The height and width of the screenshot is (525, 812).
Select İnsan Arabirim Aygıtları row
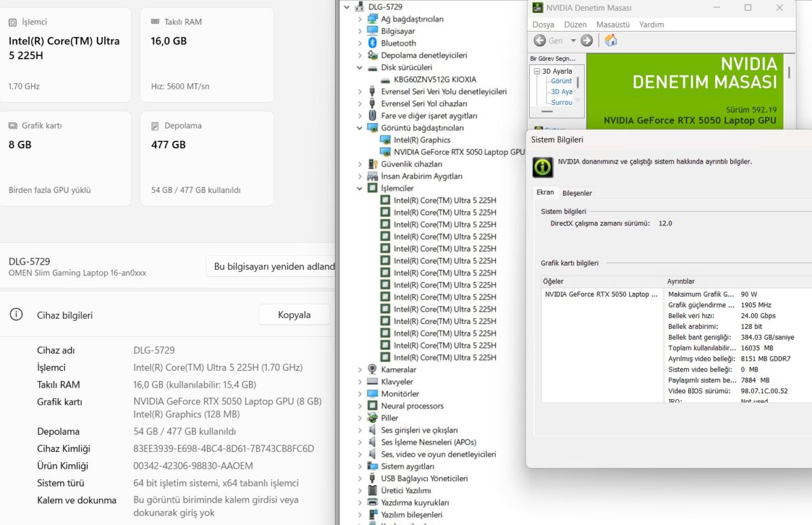(x=422, y=176)
